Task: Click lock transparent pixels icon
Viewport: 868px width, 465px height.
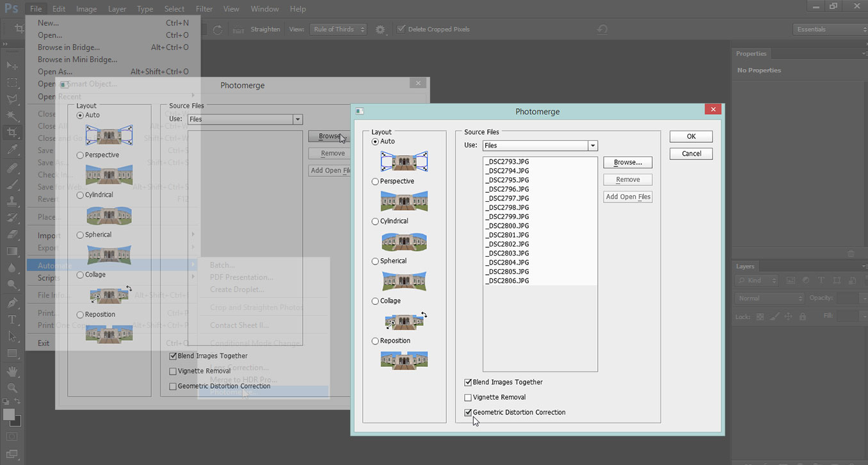Action: [760, 316]
